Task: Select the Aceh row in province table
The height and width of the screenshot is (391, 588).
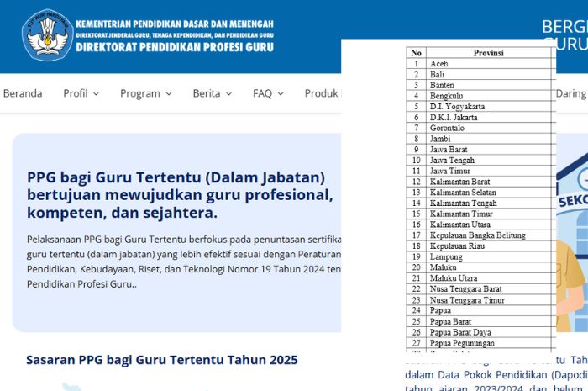Action: (x=479, y=63)
